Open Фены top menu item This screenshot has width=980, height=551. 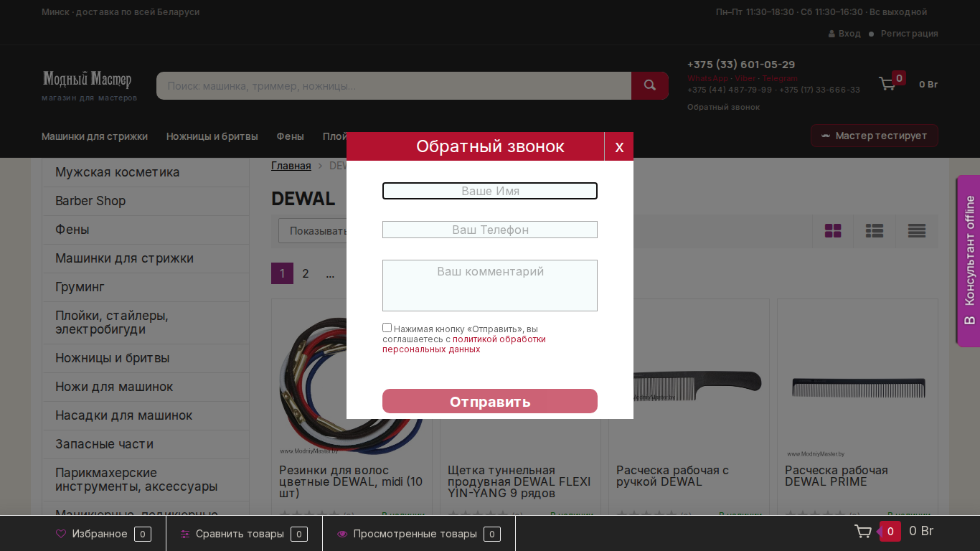tap(291, 136)
